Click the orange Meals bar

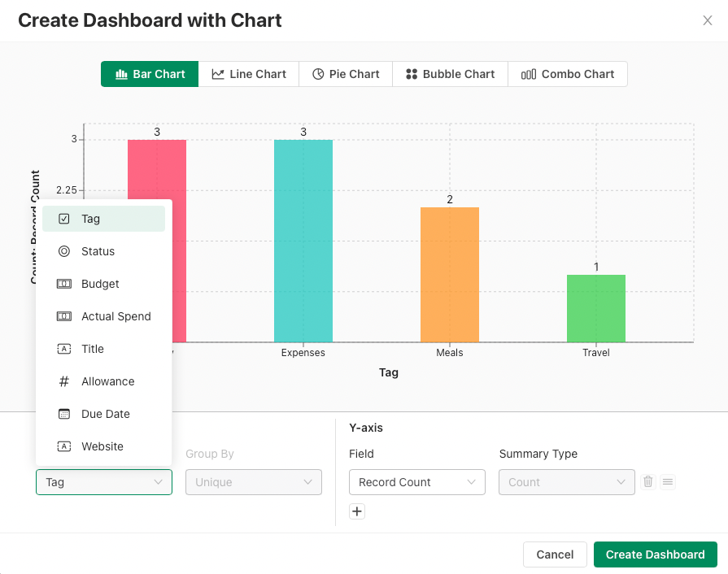tap(450, 275)
